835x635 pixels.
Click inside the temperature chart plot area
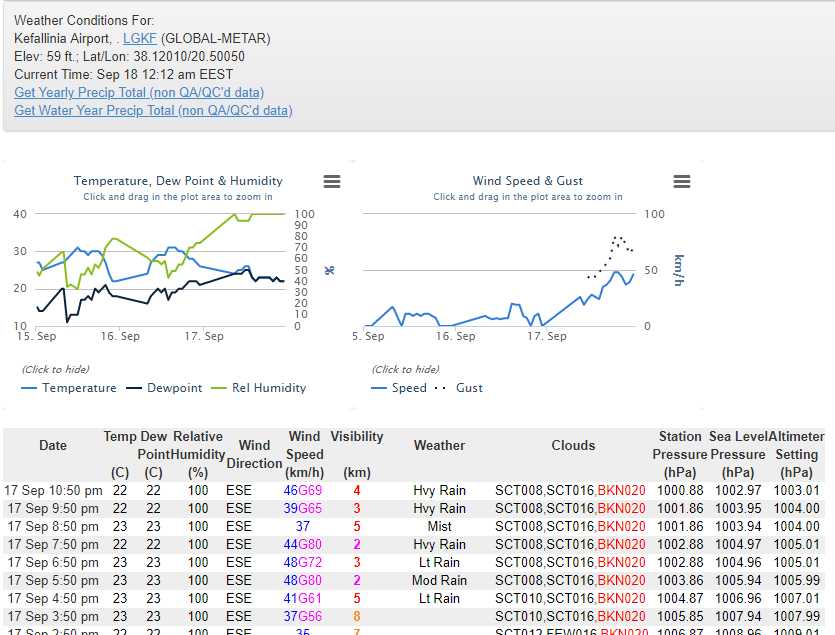[x=160, y=270]
